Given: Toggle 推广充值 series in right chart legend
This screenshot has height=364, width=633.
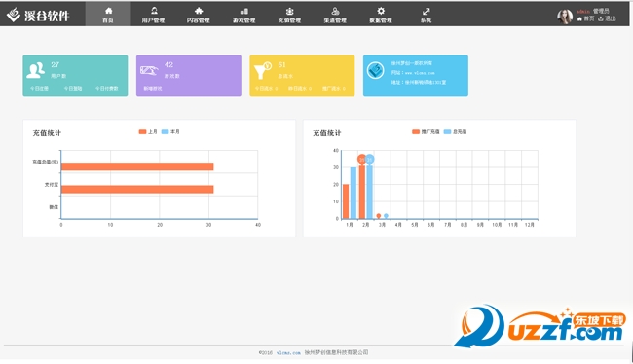Looking at the screenshot, I should 426,132.
